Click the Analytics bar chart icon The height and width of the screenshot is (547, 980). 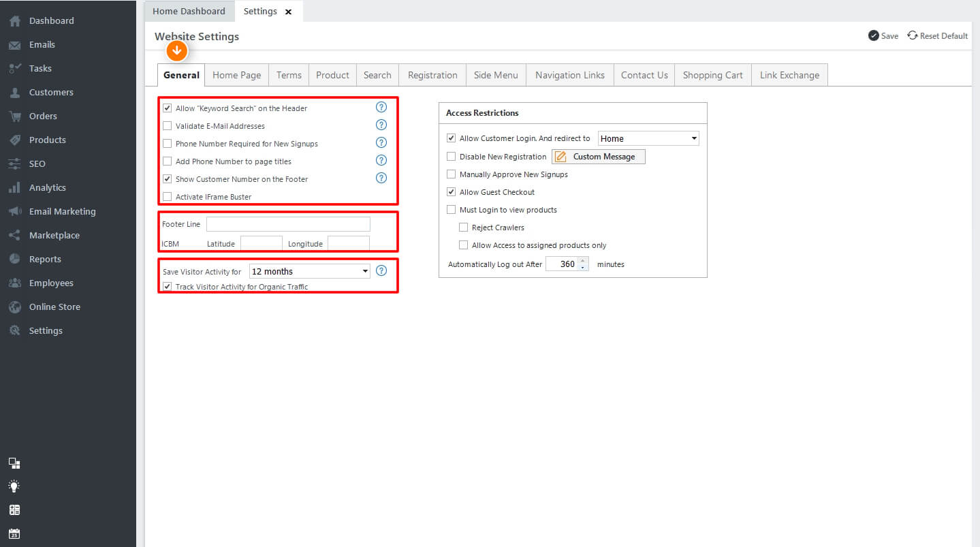click(14, 188)
